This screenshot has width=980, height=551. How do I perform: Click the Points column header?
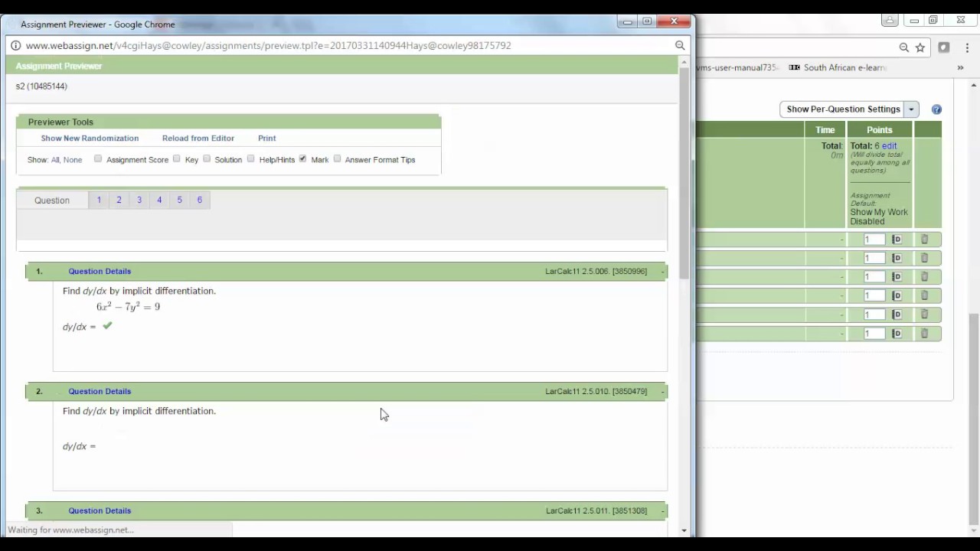pos(879,130)
